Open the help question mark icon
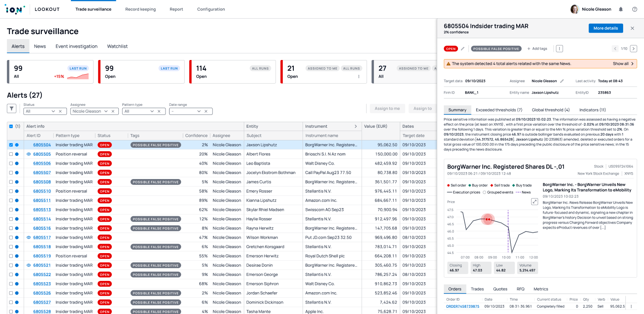Screen dimensions: 644x314 634,9
